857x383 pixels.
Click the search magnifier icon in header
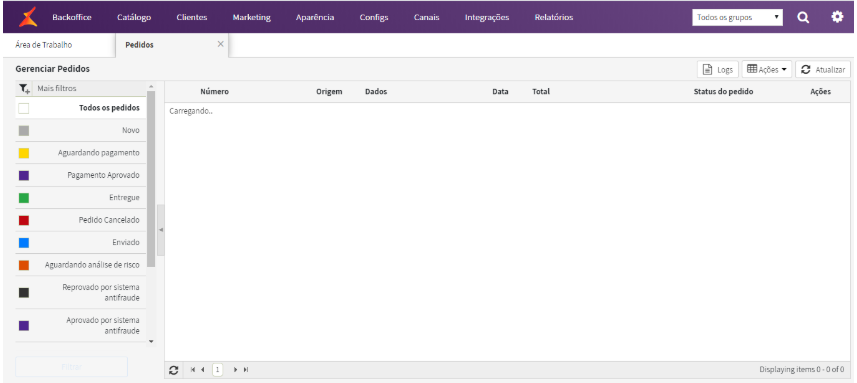click(802, 17)
